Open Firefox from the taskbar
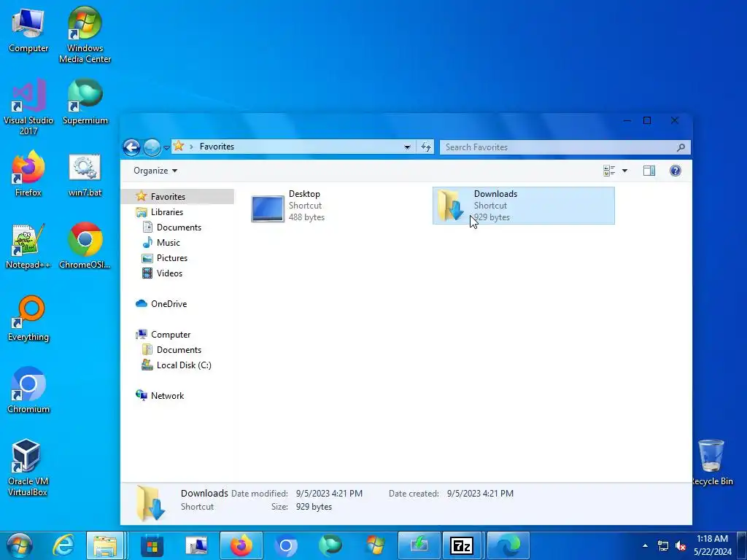 [241, 545]
